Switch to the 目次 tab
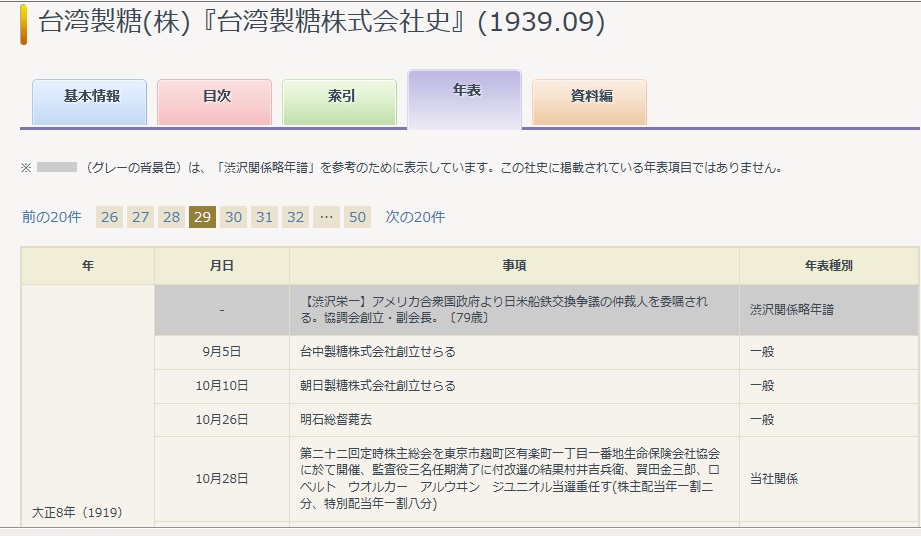 [214, 102]
